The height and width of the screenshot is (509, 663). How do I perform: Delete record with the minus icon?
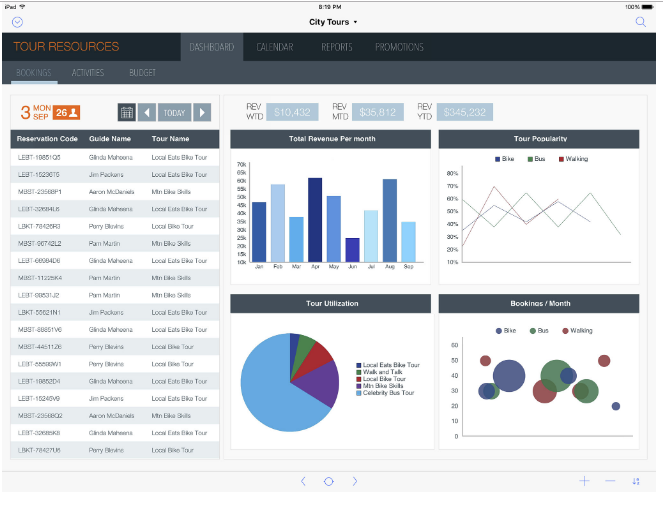coord(610,481)
